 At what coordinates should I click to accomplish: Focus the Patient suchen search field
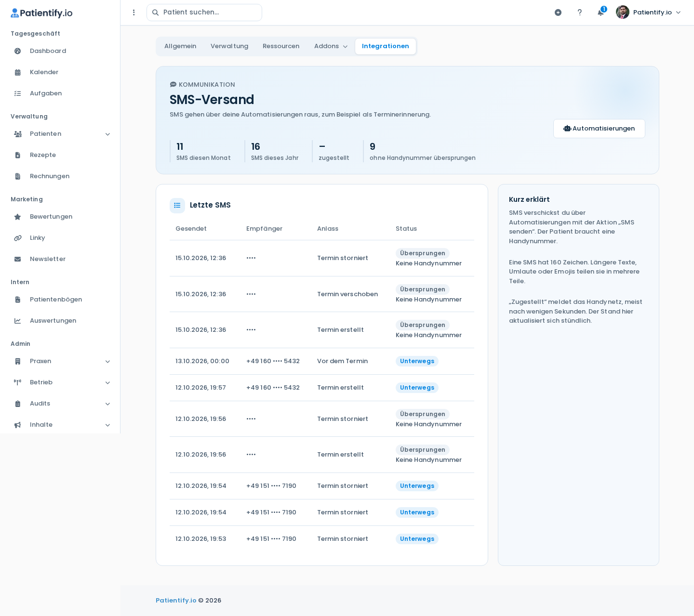[204, 13]
